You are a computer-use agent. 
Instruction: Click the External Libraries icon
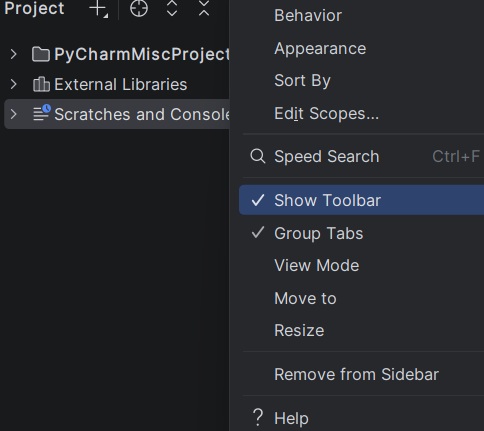(x=41, y=84)
